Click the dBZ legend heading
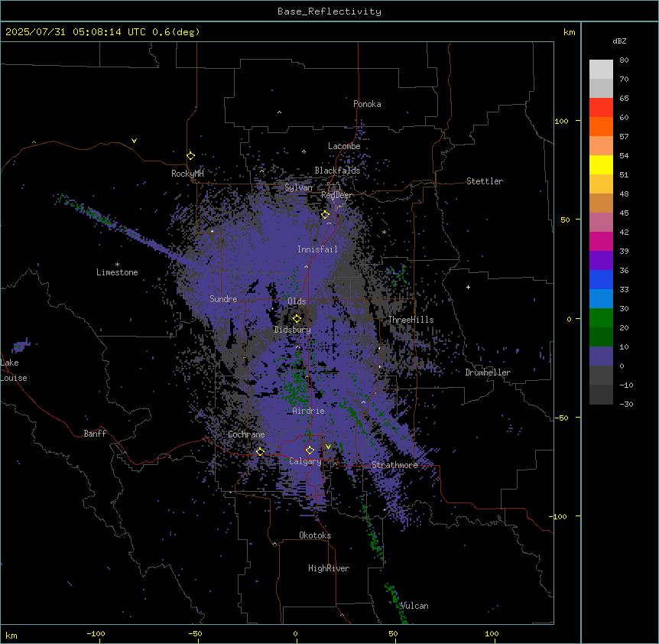The height and width of the screenshot is (644, 659). 619,41
